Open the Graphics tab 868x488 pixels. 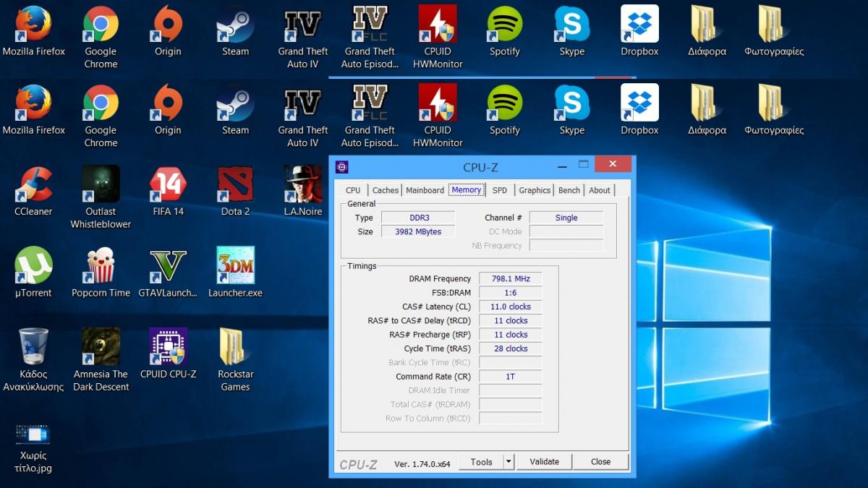click(535, 190)
